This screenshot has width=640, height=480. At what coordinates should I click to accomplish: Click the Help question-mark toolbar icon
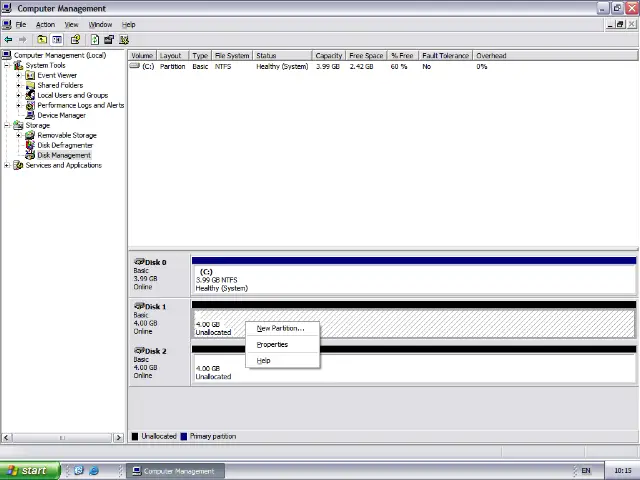pyautogui.click(x=75, y=40)
